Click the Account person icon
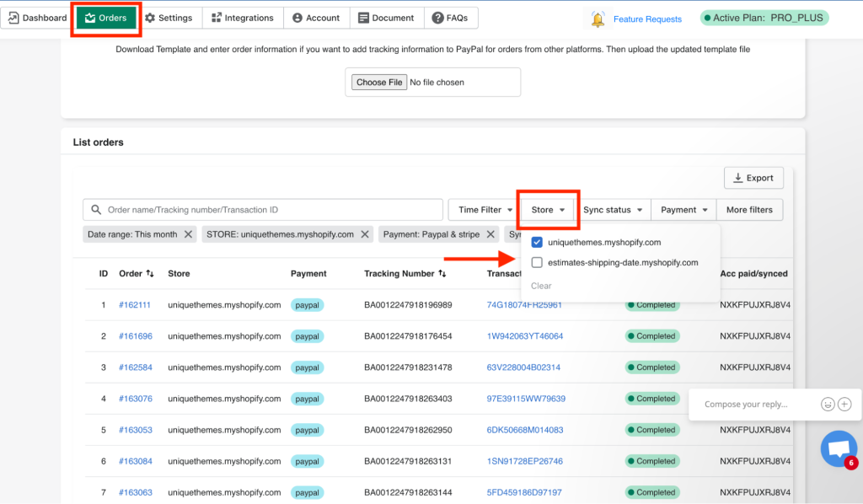This screenshot has width=863, height=504. click(297, 17)
